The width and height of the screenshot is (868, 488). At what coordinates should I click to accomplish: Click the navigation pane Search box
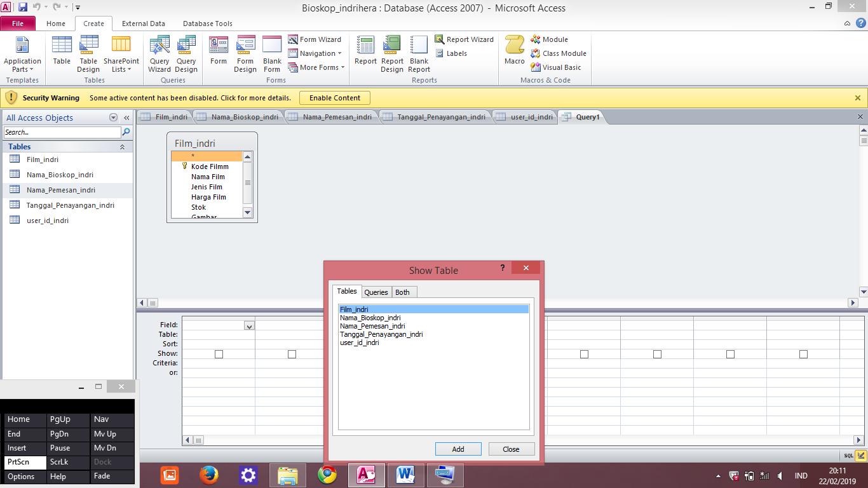pos(62,132)
